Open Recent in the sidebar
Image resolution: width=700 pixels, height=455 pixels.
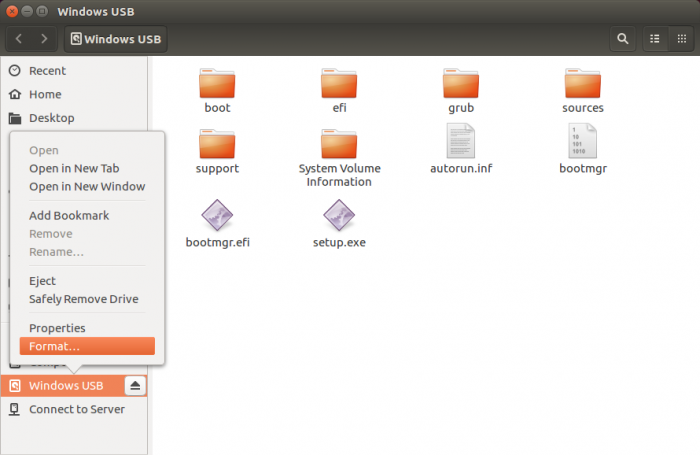click(x=47, y=71)
